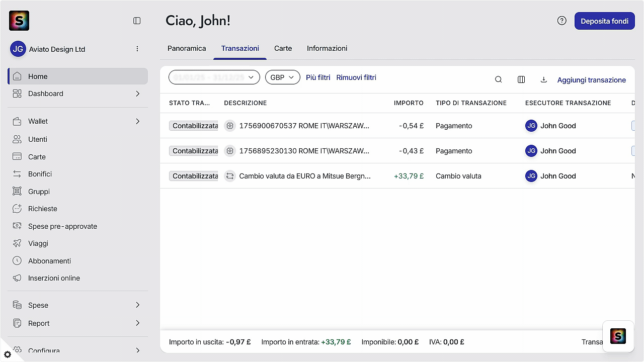Screen dimensions: 644x362
Task: Click the Aggiungi transazione link
Action: pyautogui.click(x=592, y=80)
